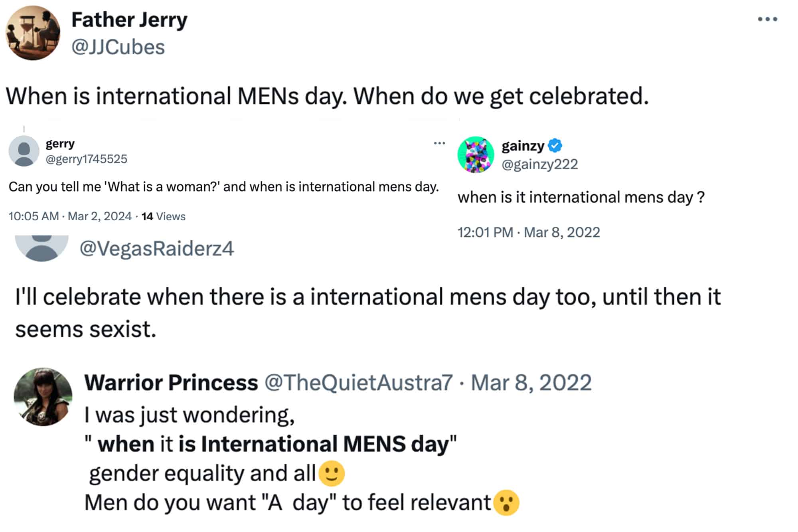Click the VegasRaiderz4 default avatar
The width and height of the screenshot is (798, 532).
pyautogui.click(x=41, y=247)
